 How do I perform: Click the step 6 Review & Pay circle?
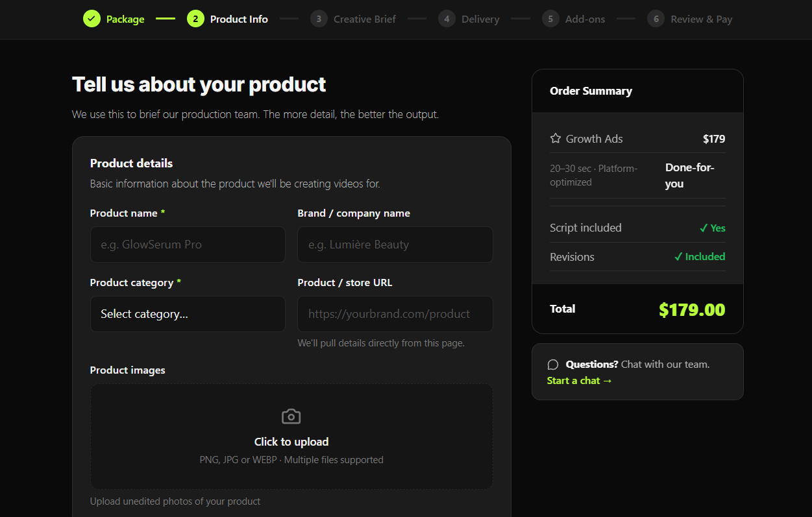[x=656, y=19]
